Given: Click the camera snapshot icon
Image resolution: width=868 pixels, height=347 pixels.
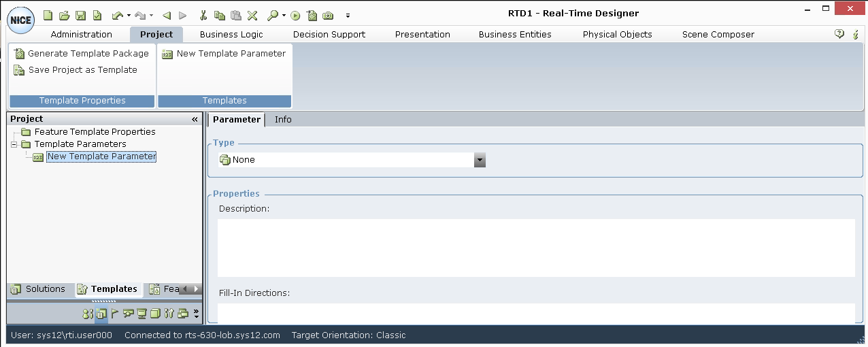Looking at the screenshot, I should (328, 15).
